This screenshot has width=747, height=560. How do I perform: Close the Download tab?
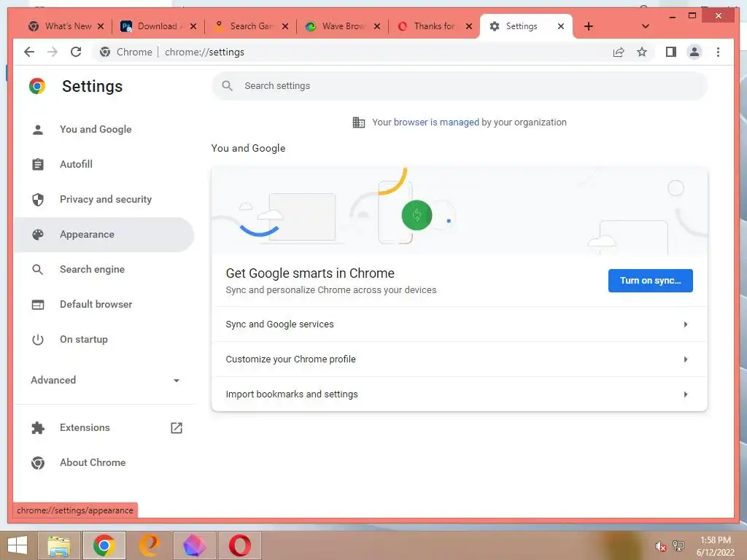(193, 26)
